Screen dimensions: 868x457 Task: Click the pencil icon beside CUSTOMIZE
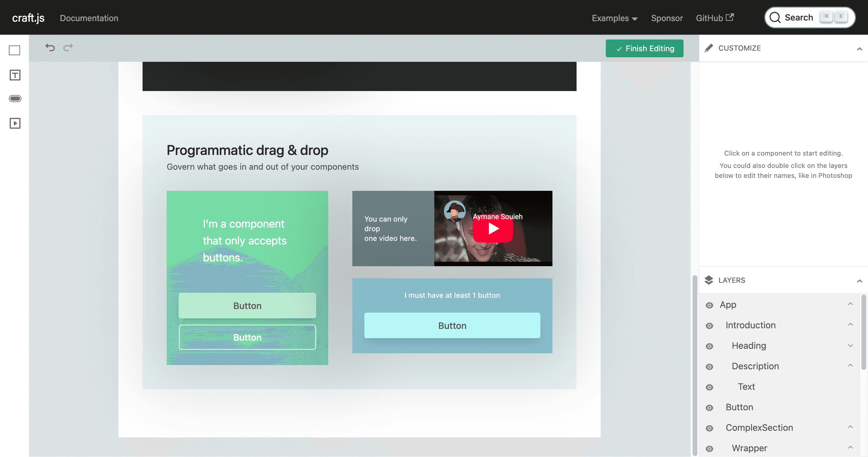[709, 48]
